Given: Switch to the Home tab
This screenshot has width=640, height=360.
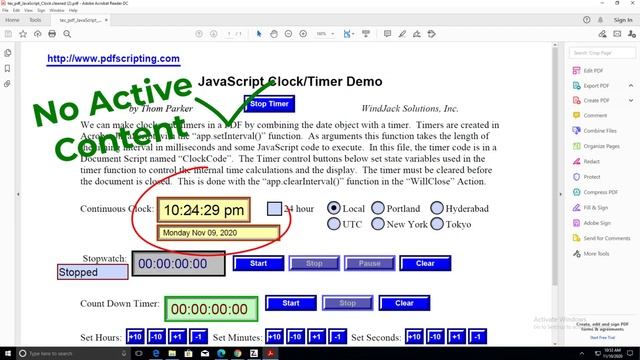Looking at the screenshot, I should tap(12, 20).
